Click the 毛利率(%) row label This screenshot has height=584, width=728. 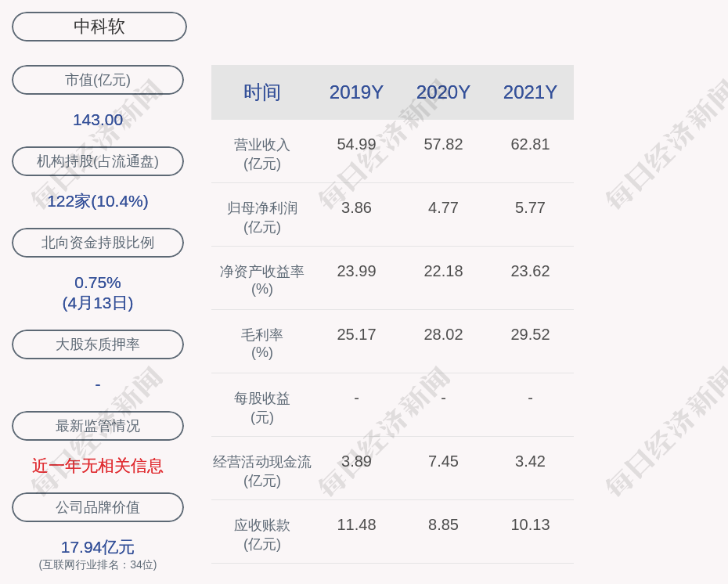click(x=262, y=344)
